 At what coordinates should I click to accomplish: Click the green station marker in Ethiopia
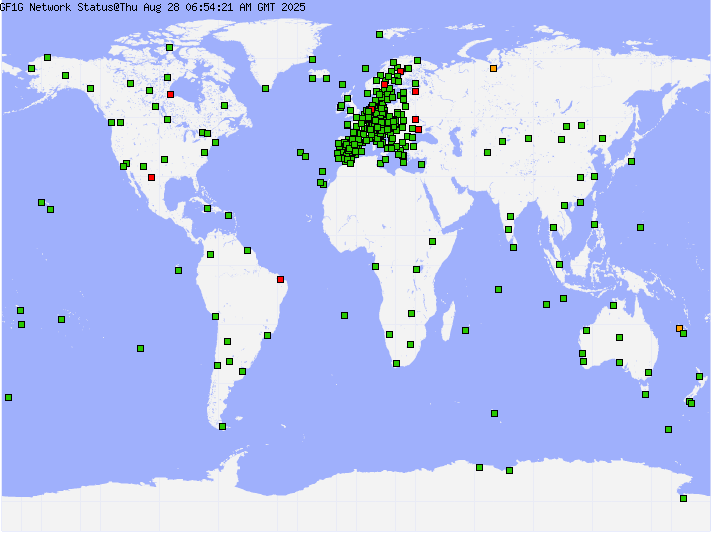pos(432,241)
